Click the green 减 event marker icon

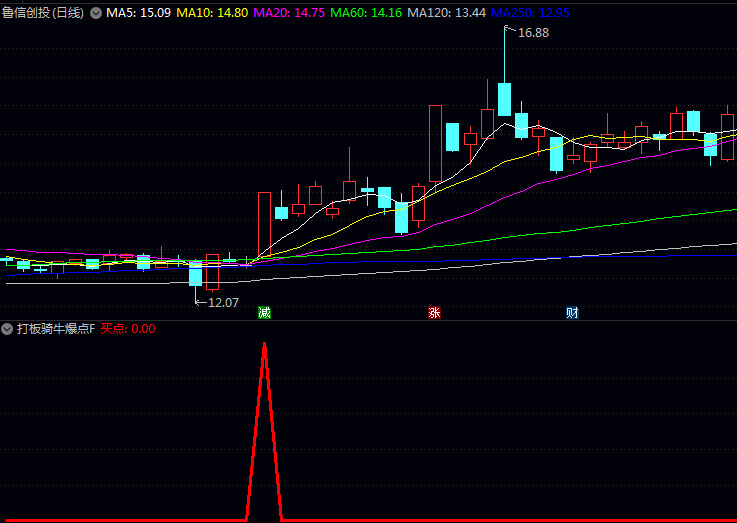tap(264, 312)
